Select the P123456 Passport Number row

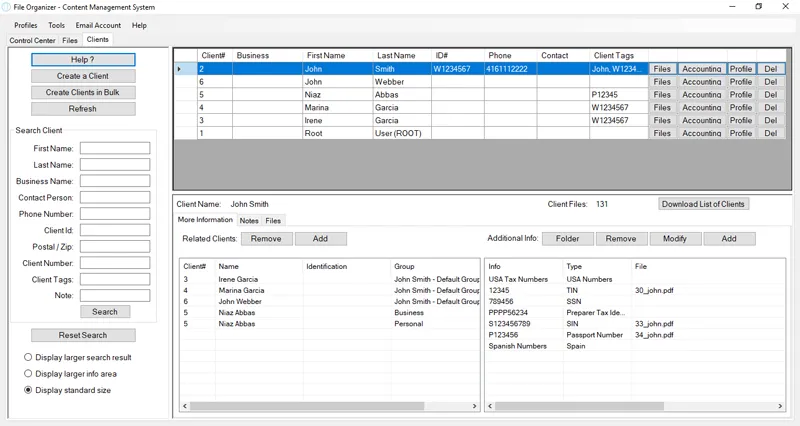(635, 335)
